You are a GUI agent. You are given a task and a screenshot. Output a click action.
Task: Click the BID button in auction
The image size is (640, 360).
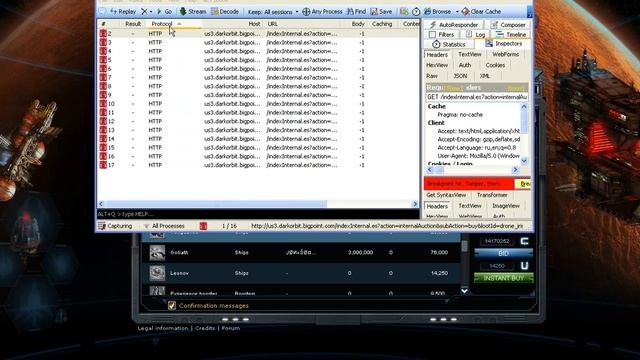(503, 253)
